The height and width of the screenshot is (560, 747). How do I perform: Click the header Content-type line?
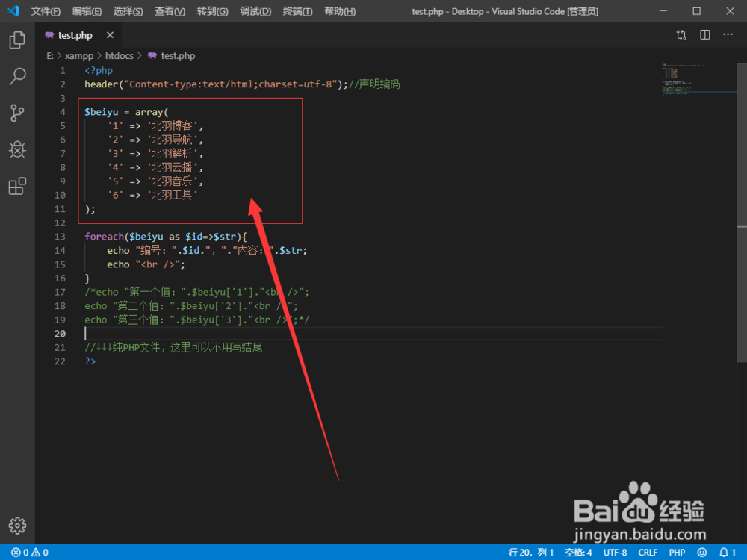pyautogui.click(x=242, y=84)
